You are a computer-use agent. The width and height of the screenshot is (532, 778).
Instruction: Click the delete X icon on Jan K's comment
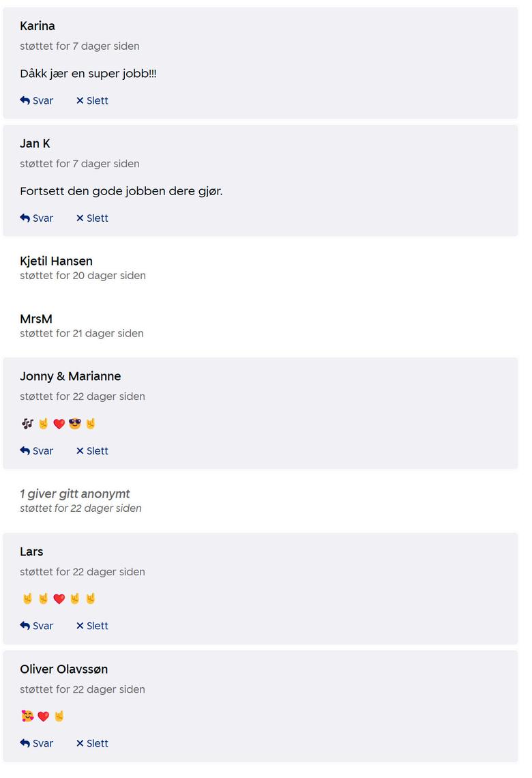coord(80,218)
